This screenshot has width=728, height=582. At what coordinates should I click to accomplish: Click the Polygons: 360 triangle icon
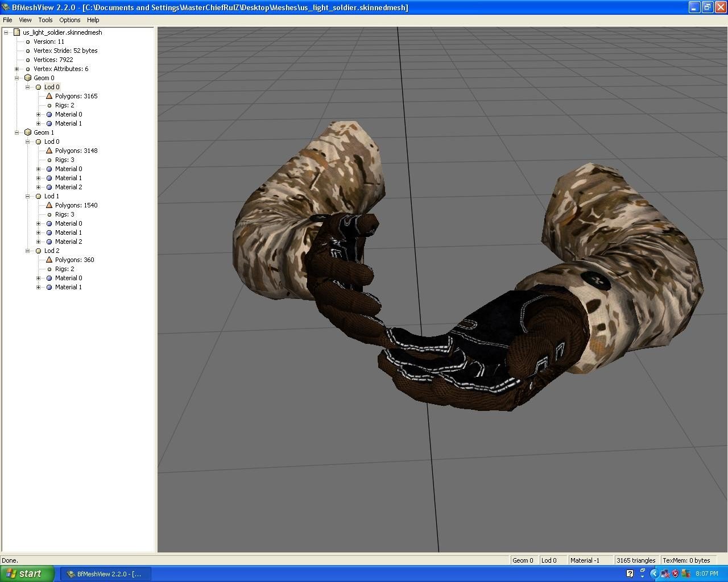pos(49,260)
